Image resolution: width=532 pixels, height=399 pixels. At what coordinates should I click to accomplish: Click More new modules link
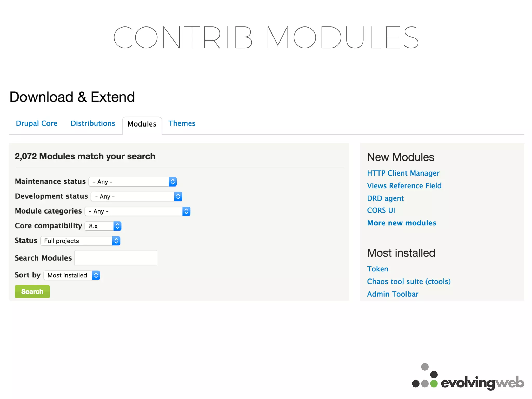(402, 223)
